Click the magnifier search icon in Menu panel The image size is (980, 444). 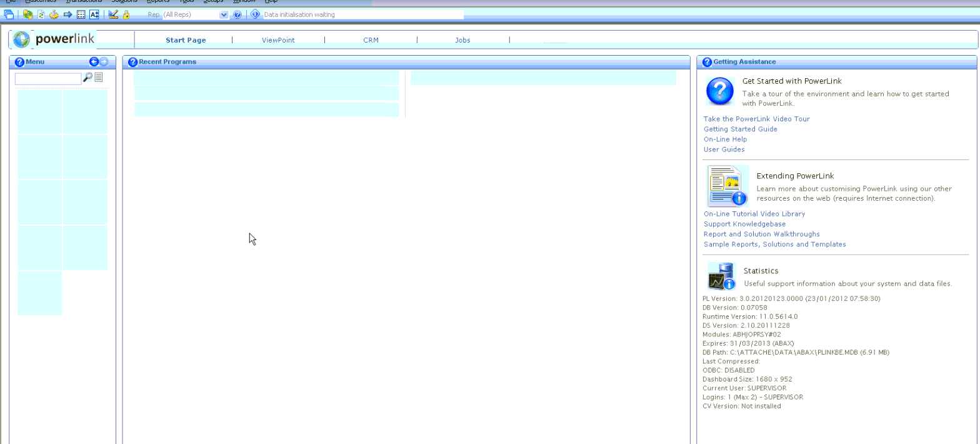(x=88, y=78)
